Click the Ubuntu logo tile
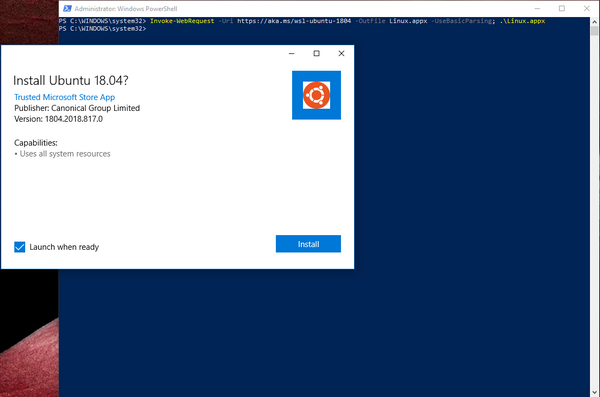The height and width of the screenshot is (397, 600). [316, 95]
